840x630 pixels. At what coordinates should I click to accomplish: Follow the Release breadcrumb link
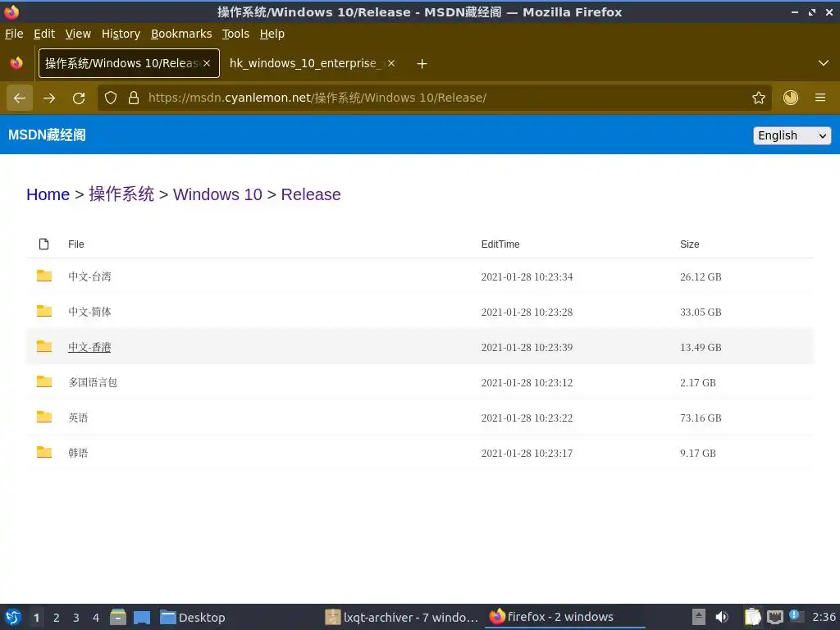[x=311, y=194]
